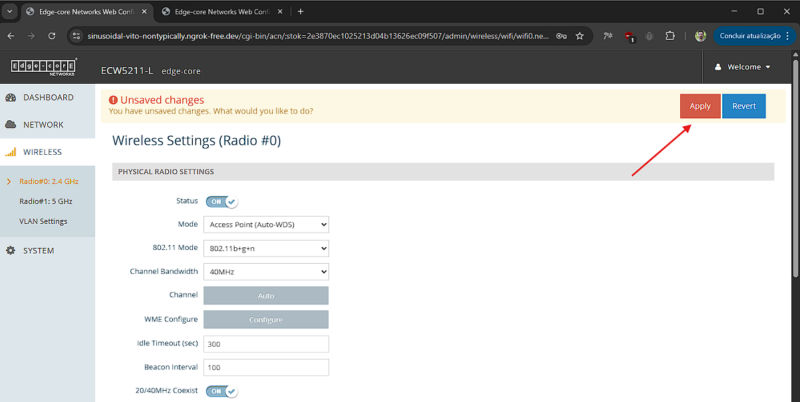
Task: Click the browser address bar URL
Action: 318,36
